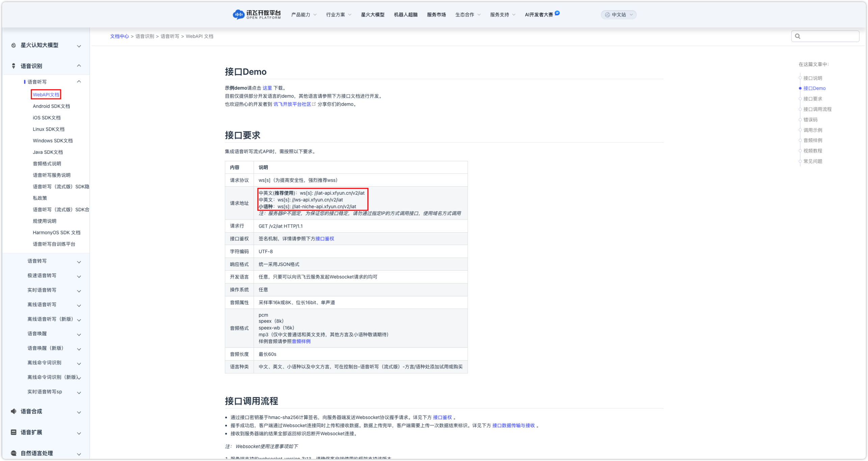The image size is (868, 461).
Task: Open the 接口鉴权 link in the table
Action: coord(324,239)
